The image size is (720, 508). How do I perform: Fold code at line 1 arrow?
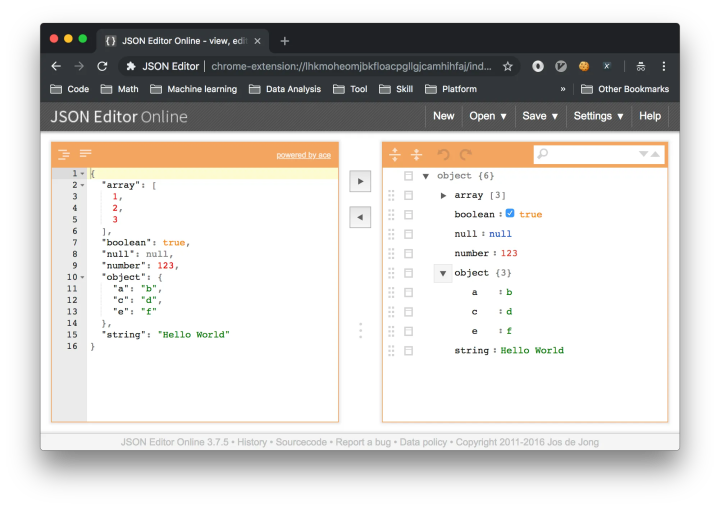(x=83, y=174)
